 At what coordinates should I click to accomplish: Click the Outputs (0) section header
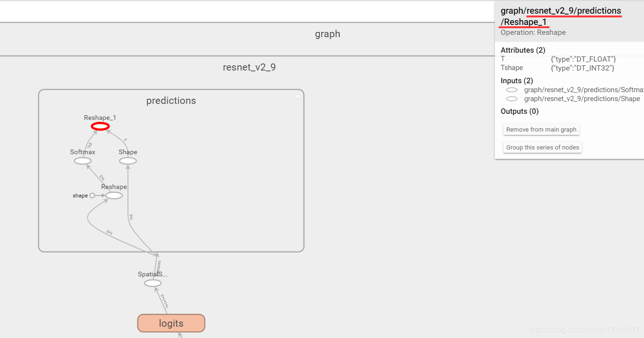click(x=519, y=111)
